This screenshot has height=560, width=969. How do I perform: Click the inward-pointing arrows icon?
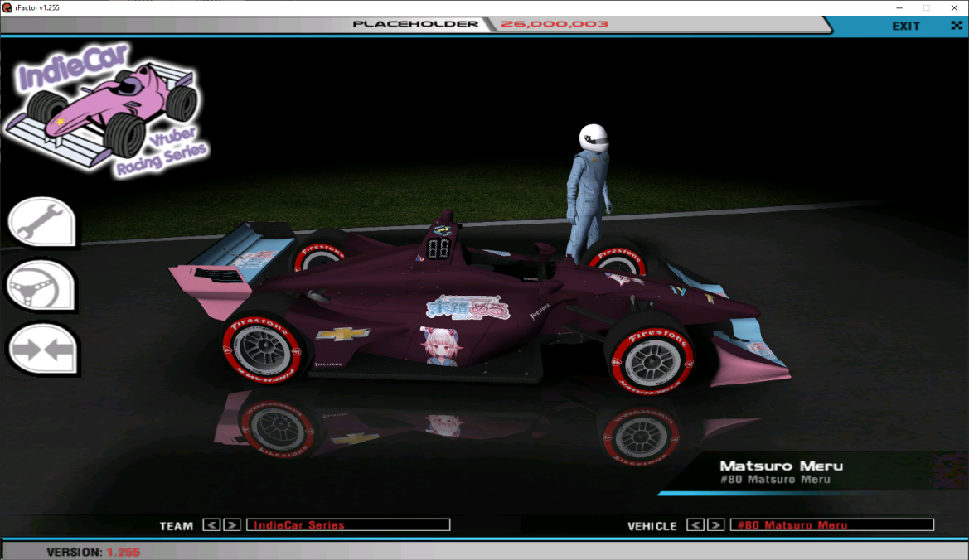[x=41, y=350]
